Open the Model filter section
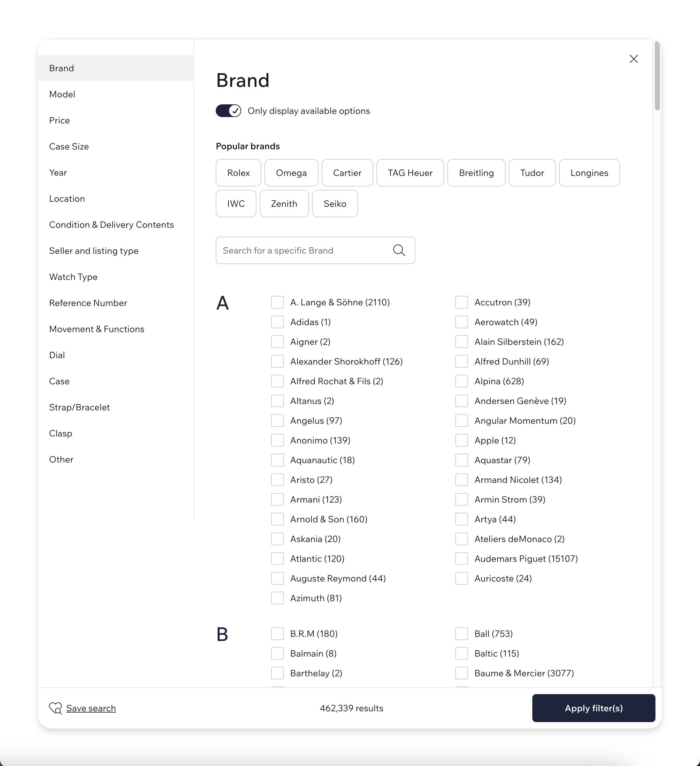700x766 pixels. (x=62, y=94)
